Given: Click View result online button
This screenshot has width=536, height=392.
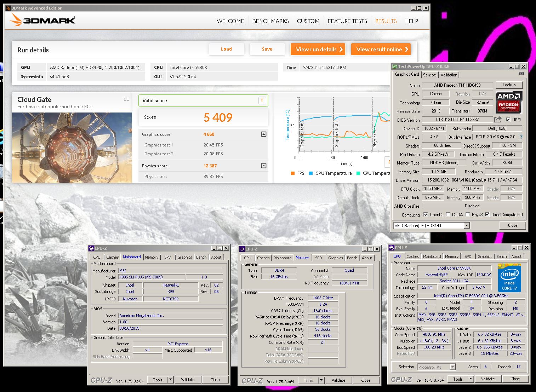Looking at the screenshot, I should (x=381, y=49).
